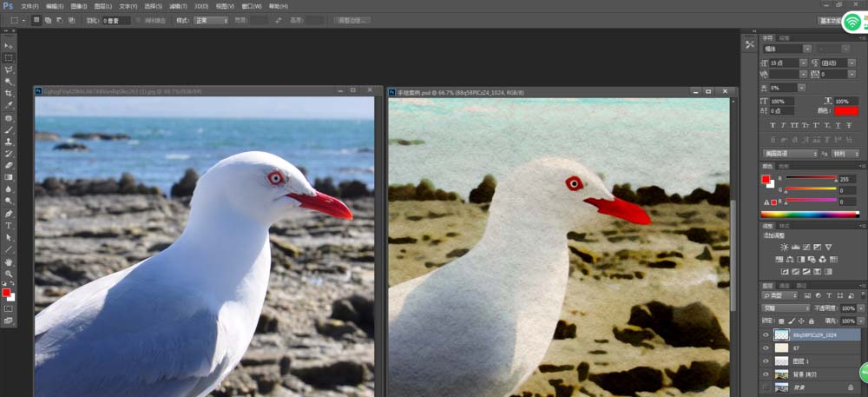Add a Curves adjustment
868x397 pixels.
coord(806,247)
